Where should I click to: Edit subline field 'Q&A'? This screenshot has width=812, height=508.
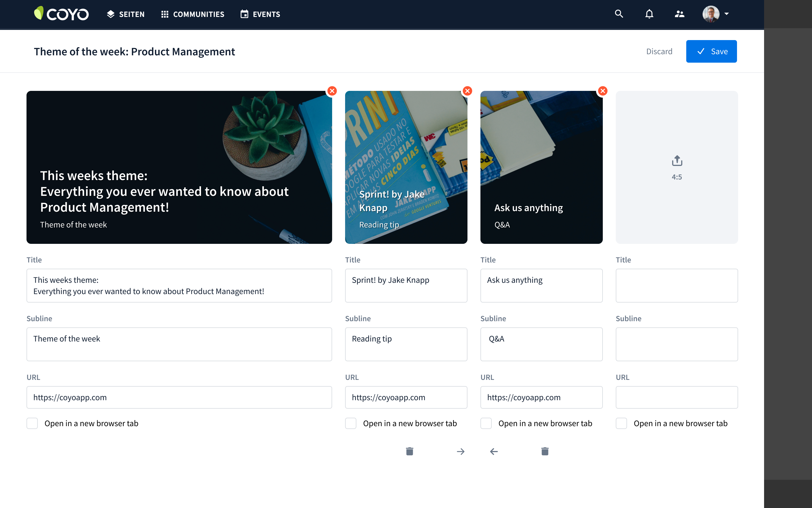[x=541, y=344]
